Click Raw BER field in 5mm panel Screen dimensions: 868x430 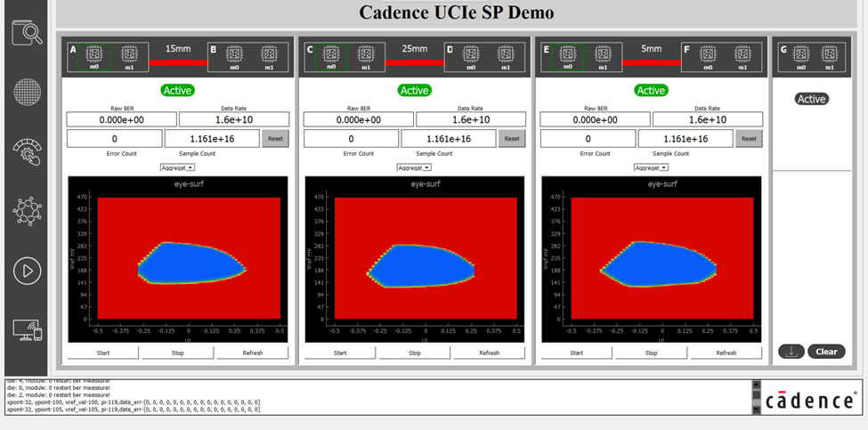click(x=595, y=119)
